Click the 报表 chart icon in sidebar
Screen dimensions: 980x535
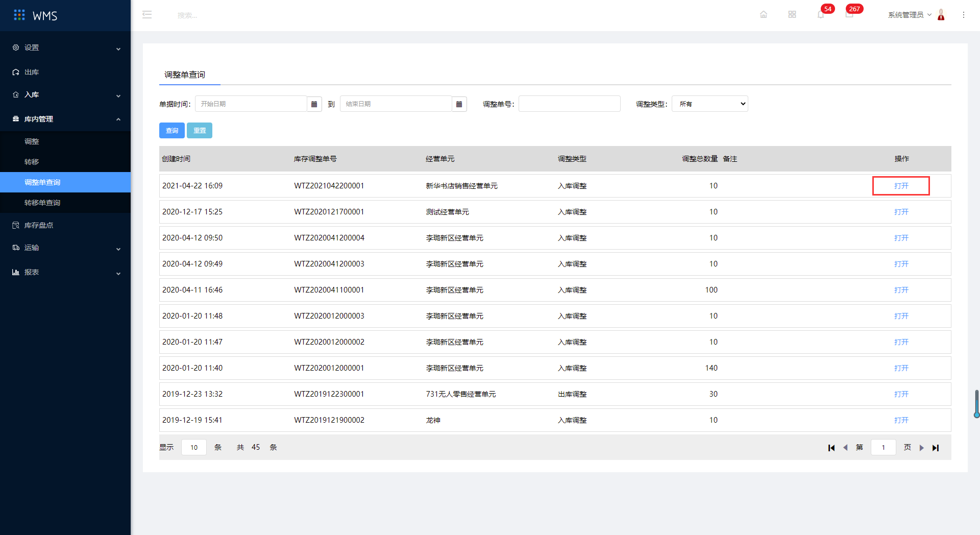click(x=16, y=272)
